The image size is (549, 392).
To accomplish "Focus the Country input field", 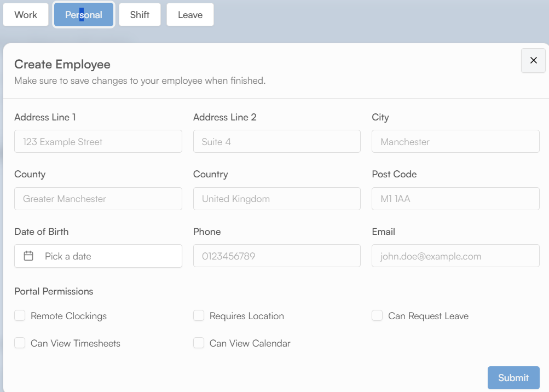I will coord(276,199).
